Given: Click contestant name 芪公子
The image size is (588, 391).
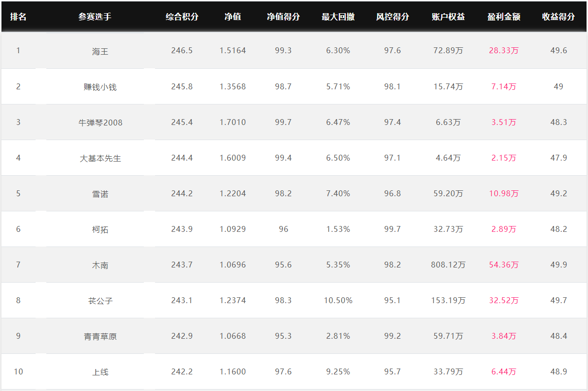Looking at the screenshot, I should pos(100,301).
